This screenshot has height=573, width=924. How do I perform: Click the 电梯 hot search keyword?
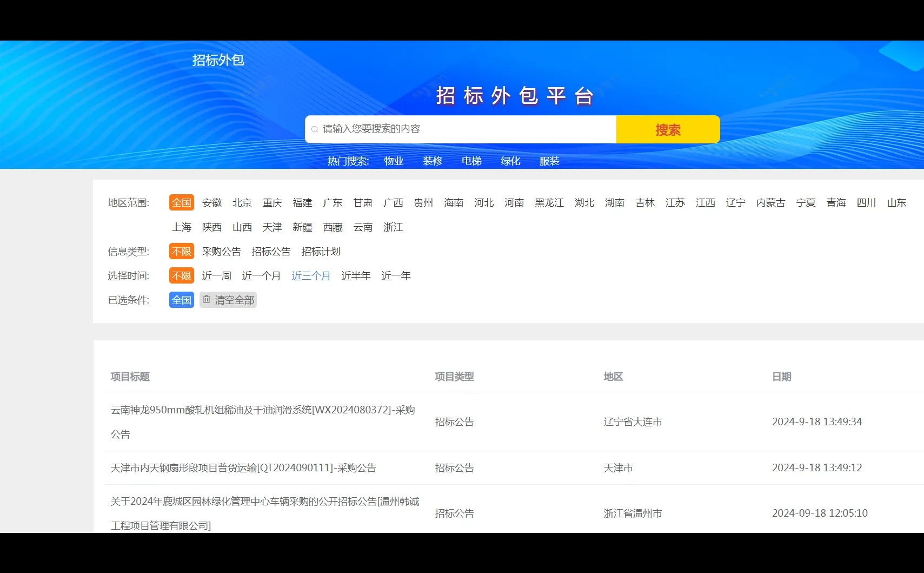pyautogui.click(x=471, y=161)
